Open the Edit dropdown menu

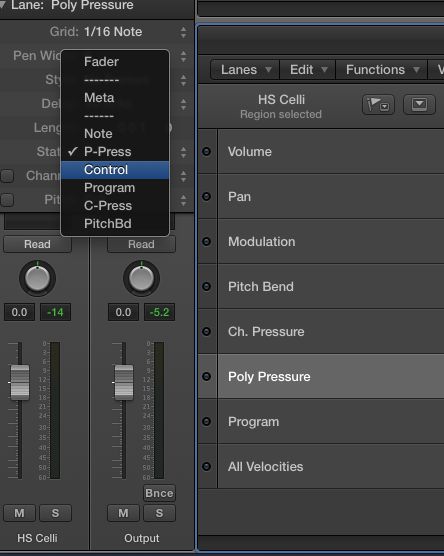[308, 70]
